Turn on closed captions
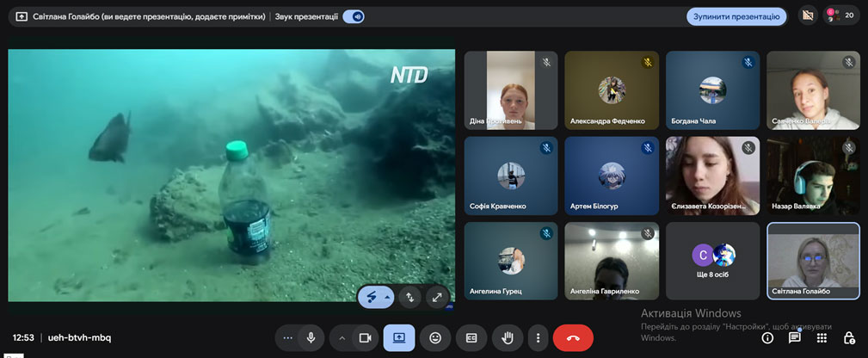The height and width of the screenshot is (358, 868). point(471,338)
